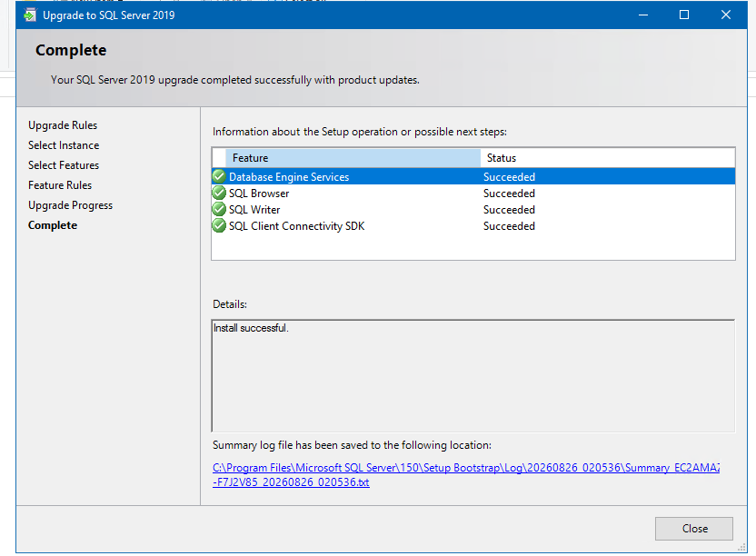756x556 pixels.
Task: Click green checkmark beside SQL Writer
Action: coord(219,209)
